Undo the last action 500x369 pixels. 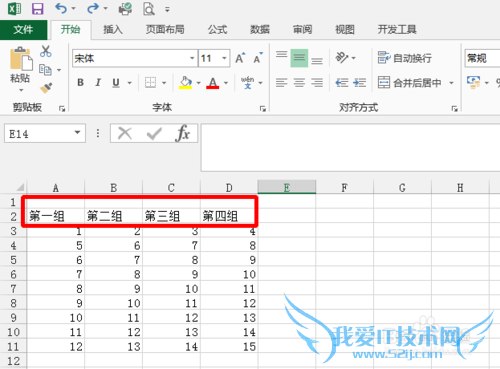61,8
